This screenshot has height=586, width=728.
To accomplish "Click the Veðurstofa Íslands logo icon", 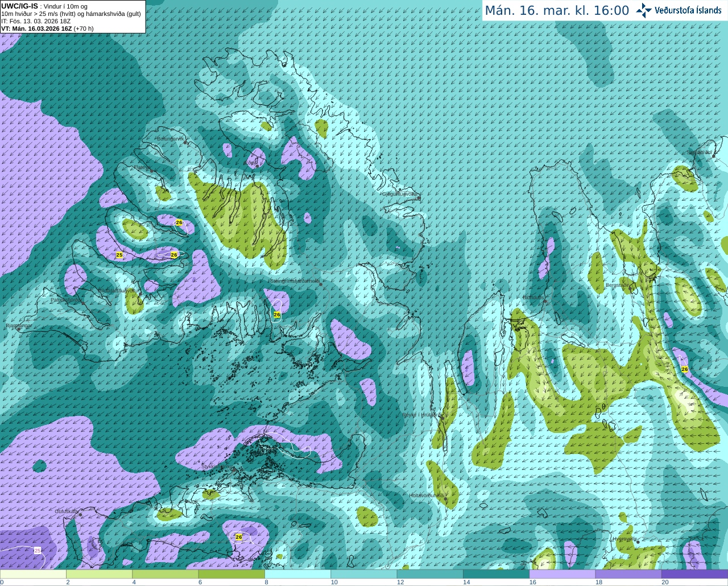I will click(x=644, y=10).
